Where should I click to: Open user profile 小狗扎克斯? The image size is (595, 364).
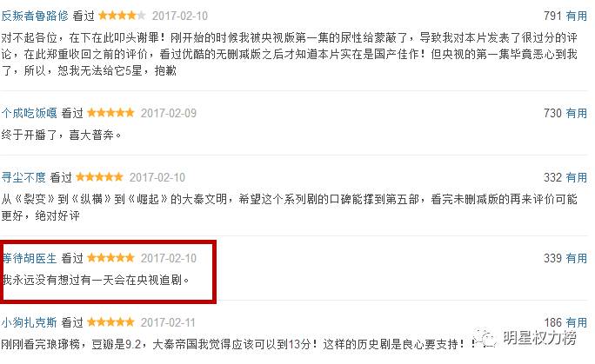point(29,322)
